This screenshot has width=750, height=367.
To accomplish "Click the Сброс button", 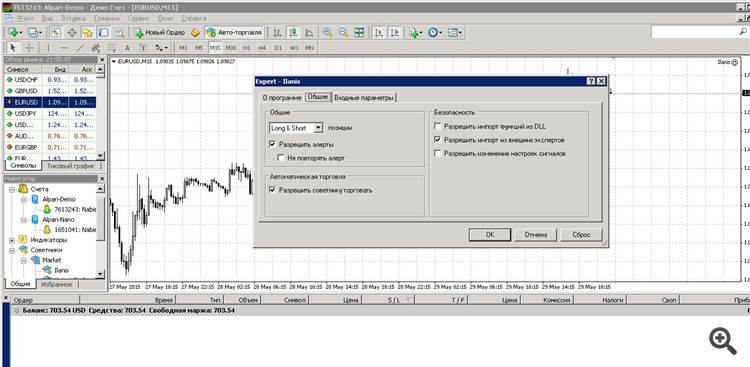I will [x=581, y=235].
